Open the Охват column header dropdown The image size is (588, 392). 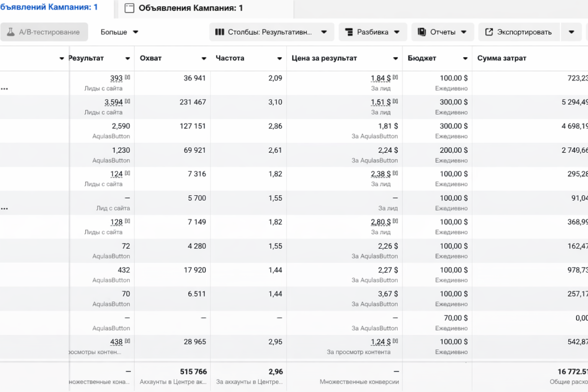pyautogui.click(x=204, y=59)
